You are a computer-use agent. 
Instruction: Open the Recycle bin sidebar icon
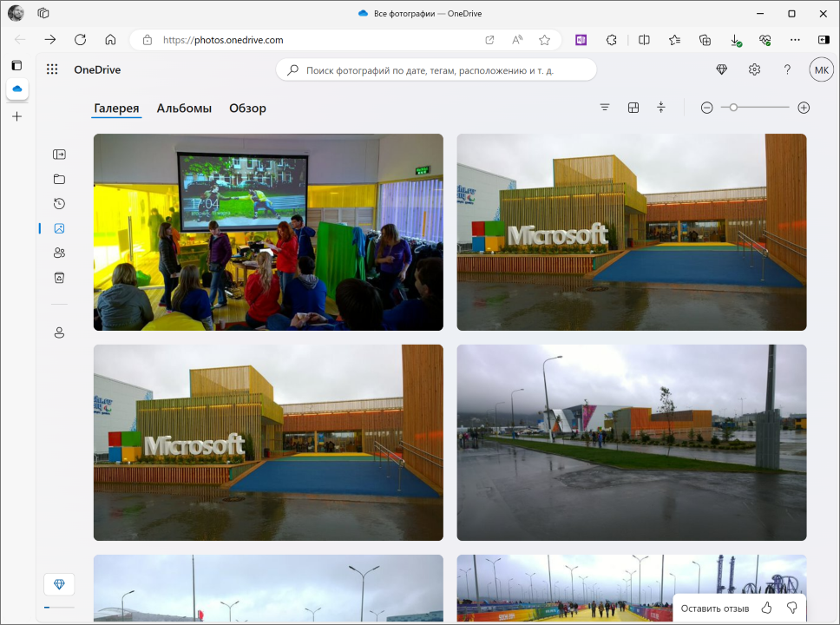60,278
